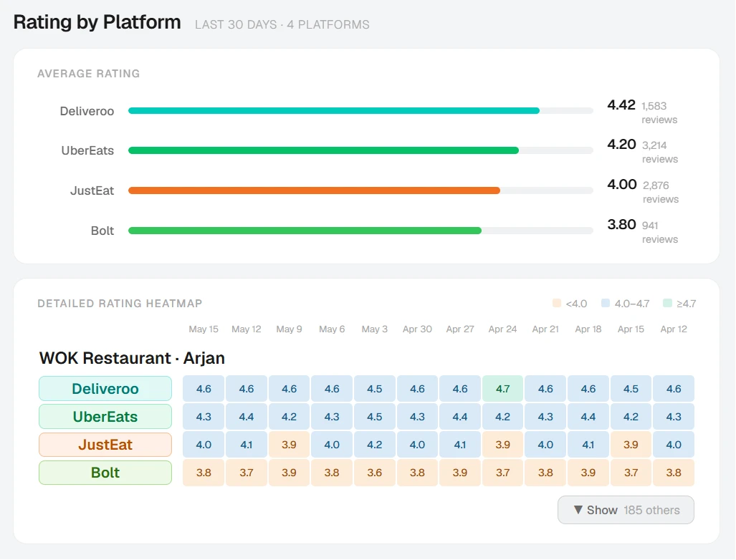The height and width of the screenshot is (560, 736).
Task: Click UberEats 4.5 cell on May 3
Action: click(x=374, y=417)
